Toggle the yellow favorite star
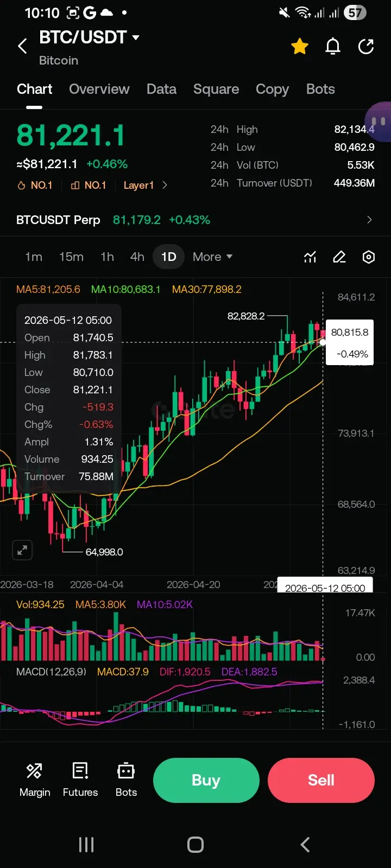Viewport: 391px width, 868px height. point(300,47)
